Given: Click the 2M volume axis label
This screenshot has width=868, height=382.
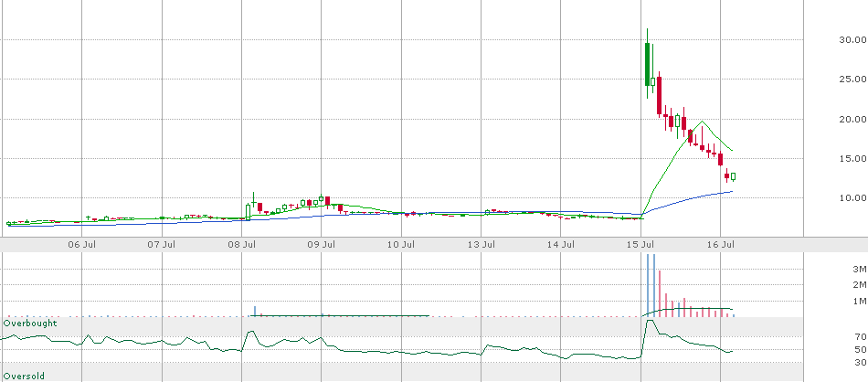Looking at the screenshot, I should (859, 285).
